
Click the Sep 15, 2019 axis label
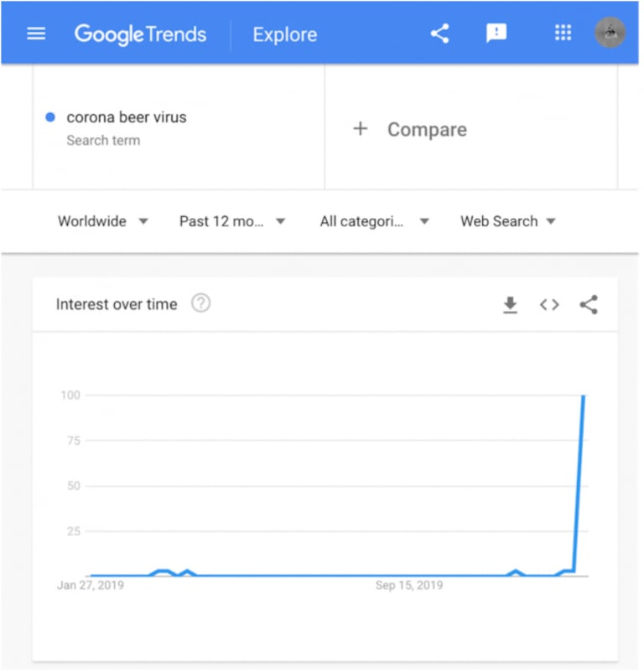pos(409,585)
